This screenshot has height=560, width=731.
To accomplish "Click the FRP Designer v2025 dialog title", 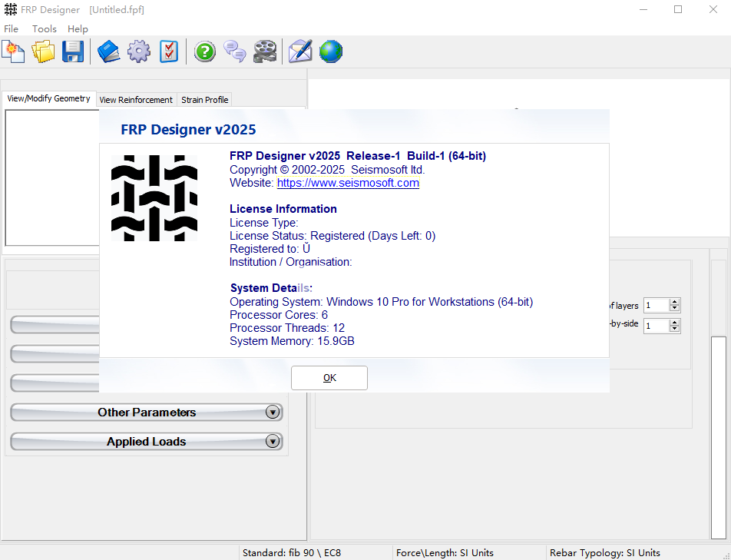I will tap(188, 129).
